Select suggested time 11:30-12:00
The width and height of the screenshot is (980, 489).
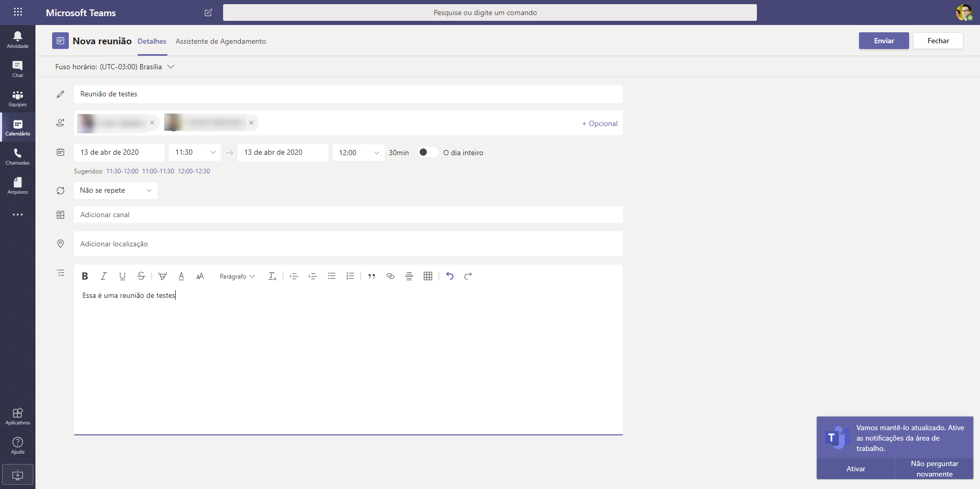[123, 171]
